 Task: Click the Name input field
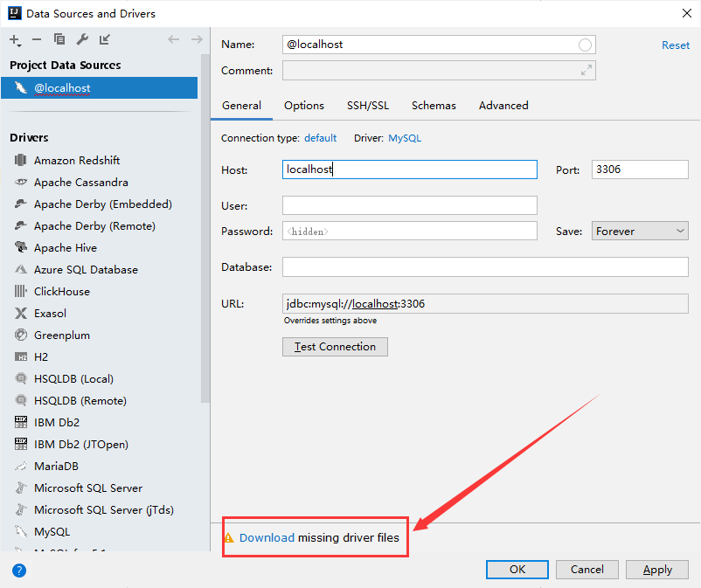click(439, 45)
